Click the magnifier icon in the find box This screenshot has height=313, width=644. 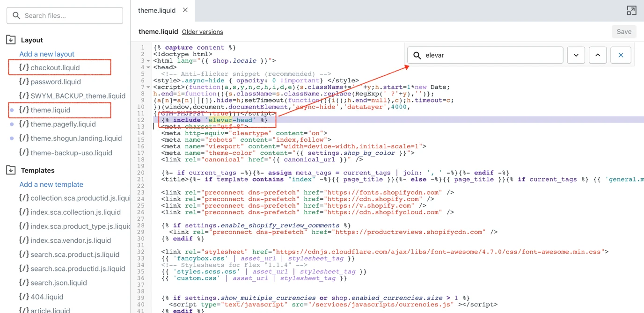click(x=417, y=55)
